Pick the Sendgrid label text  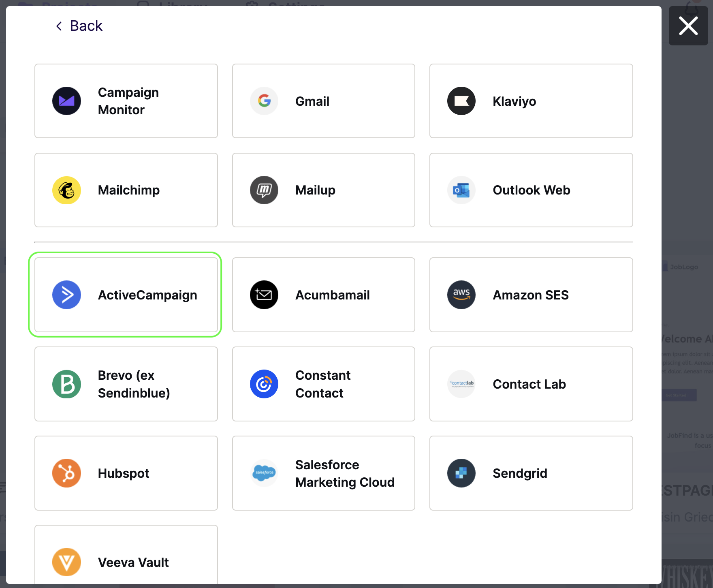520,473
